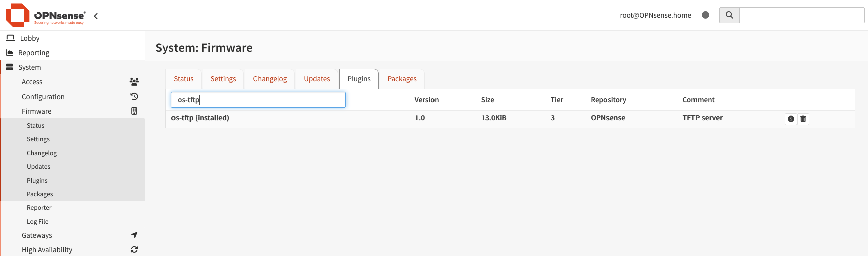The width and height of the screenshot is (868, 256).
Task: Click the Configuration history icon
Action: click(134, 97)
